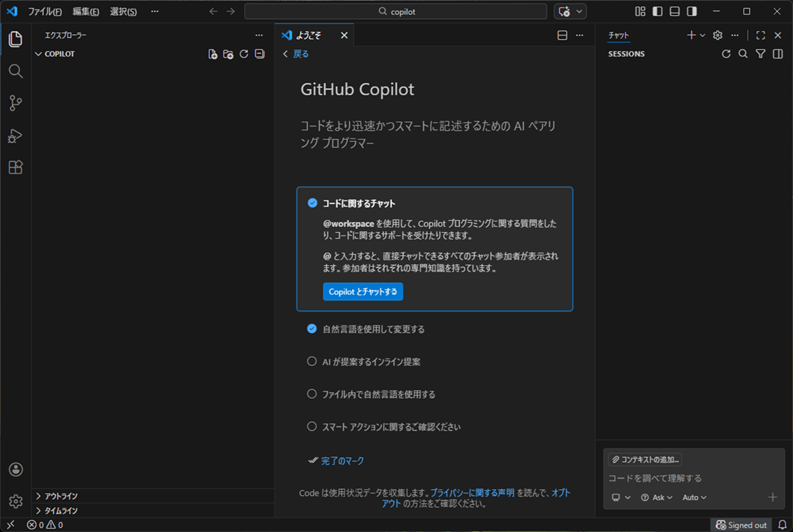Create a new file in the COPILOT explorer
Screen dimensions: 793x532
point(212,54)
